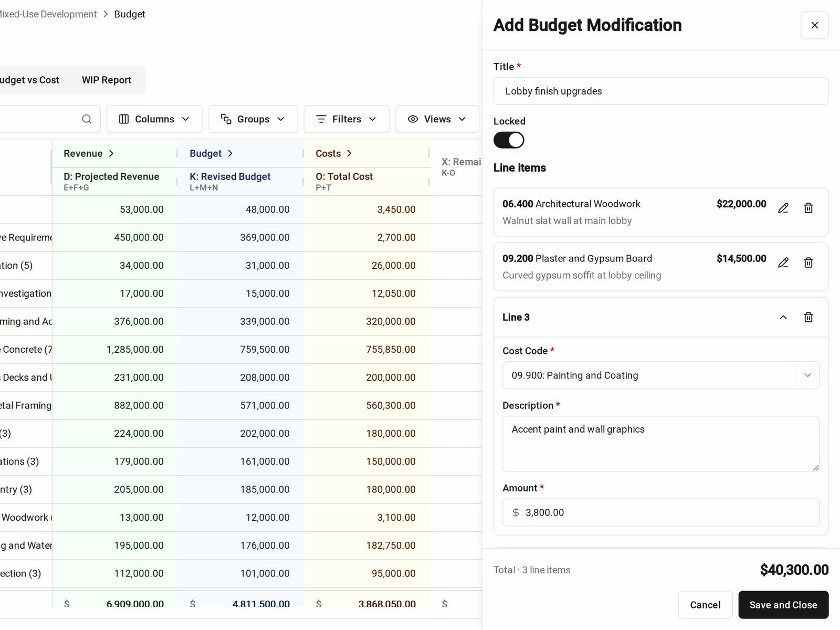Edit the Plaster and Gypsum Board line item
This screenshot has height=630, width=840.
pos(783,262)
